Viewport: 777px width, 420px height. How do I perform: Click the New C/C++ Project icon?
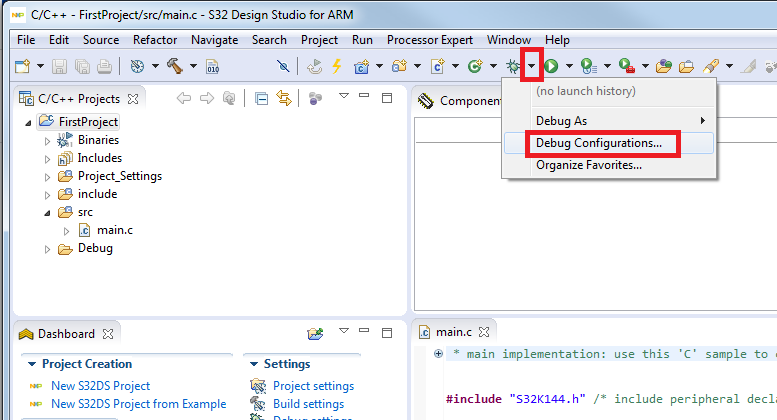click(362, 66)
